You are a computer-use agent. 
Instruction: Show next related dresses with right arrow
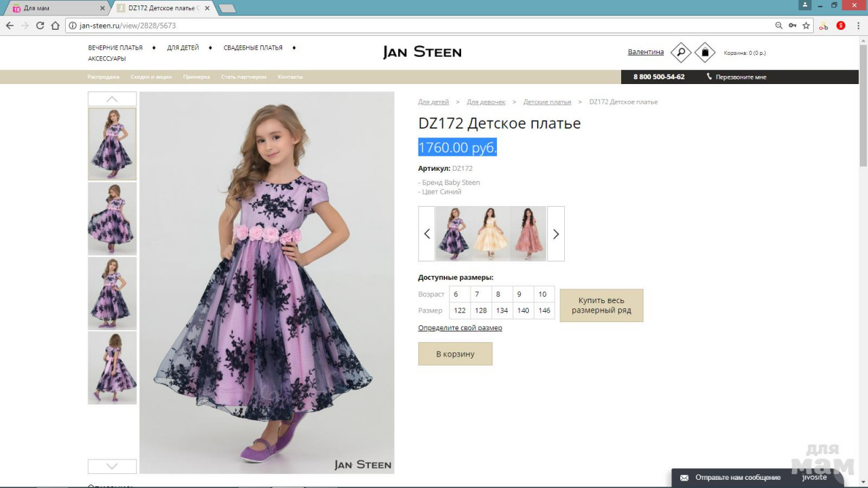[x=555, y=234]
